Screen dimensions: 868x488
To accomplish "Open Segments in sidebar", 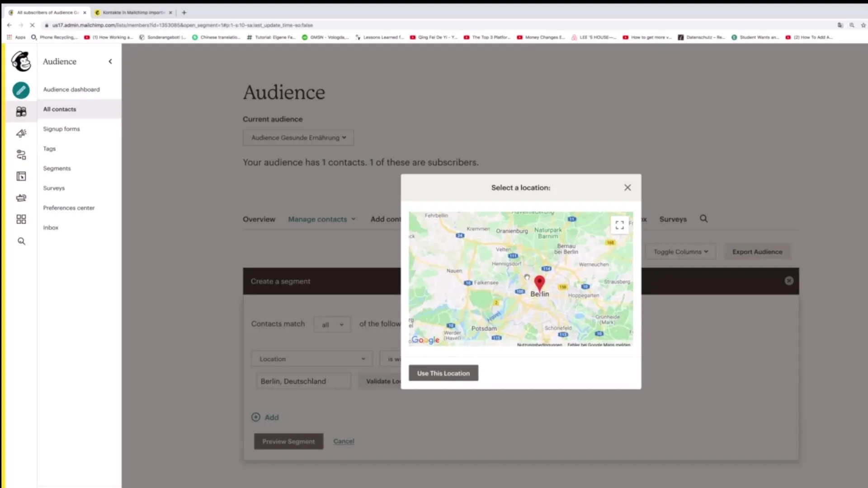I will [x=57, y=169].
